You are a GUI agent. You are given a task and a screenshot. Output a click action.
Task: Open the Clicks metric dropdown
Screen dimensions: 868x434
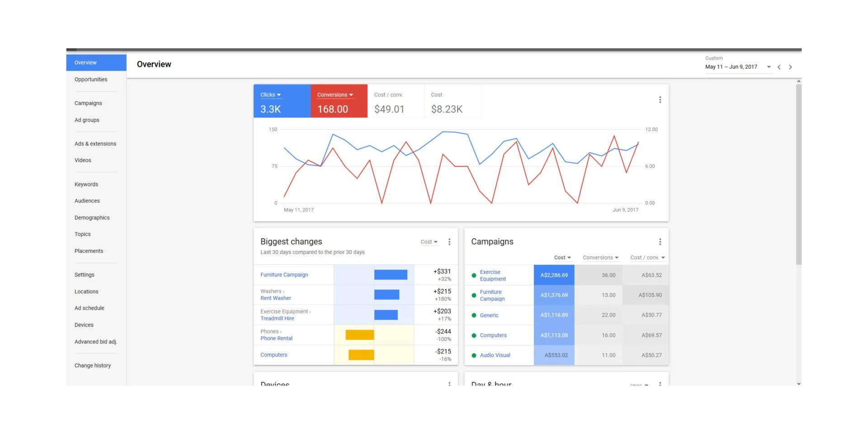click(x=270, y=94)
